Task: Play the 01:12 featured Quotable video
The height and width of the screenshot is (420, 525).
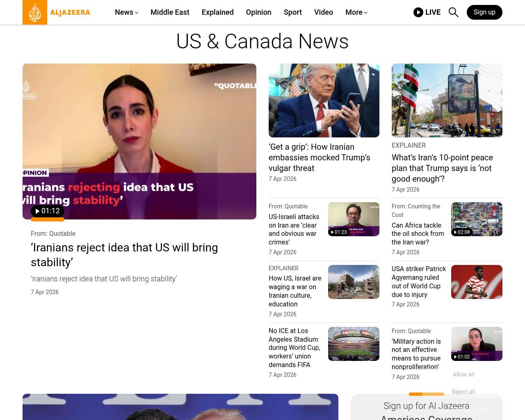Action: click(x=48, y=211)
